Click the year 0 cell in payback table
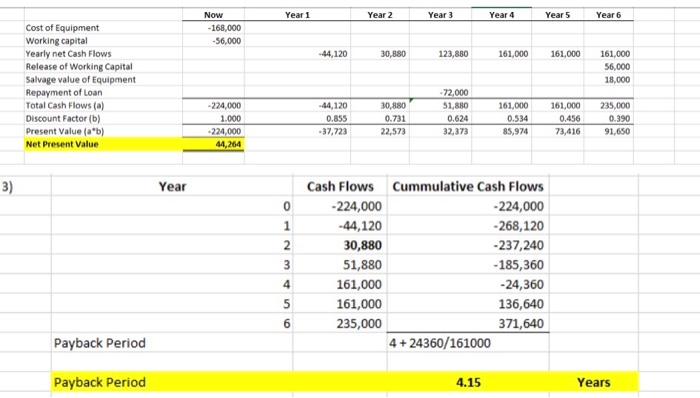Viewport: 700px width, 398px height. click(287, 206)
